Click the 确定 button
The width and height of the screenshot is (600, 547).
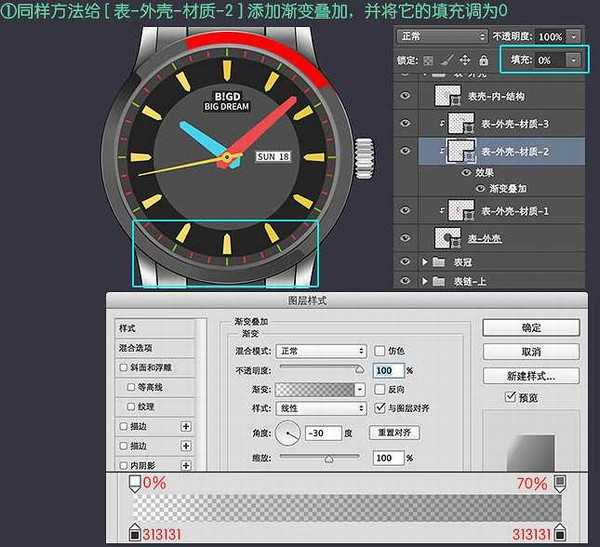click(531, 328)
